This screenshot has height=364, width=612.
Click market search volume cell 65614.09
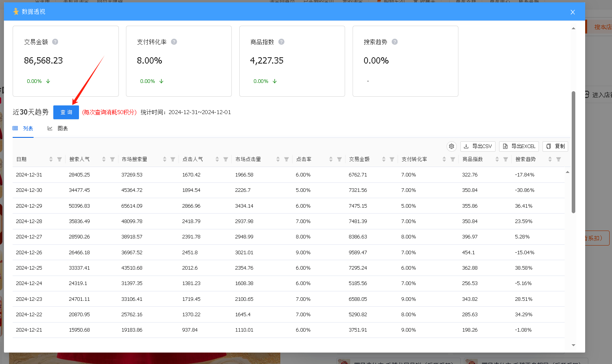coord(132,206)
